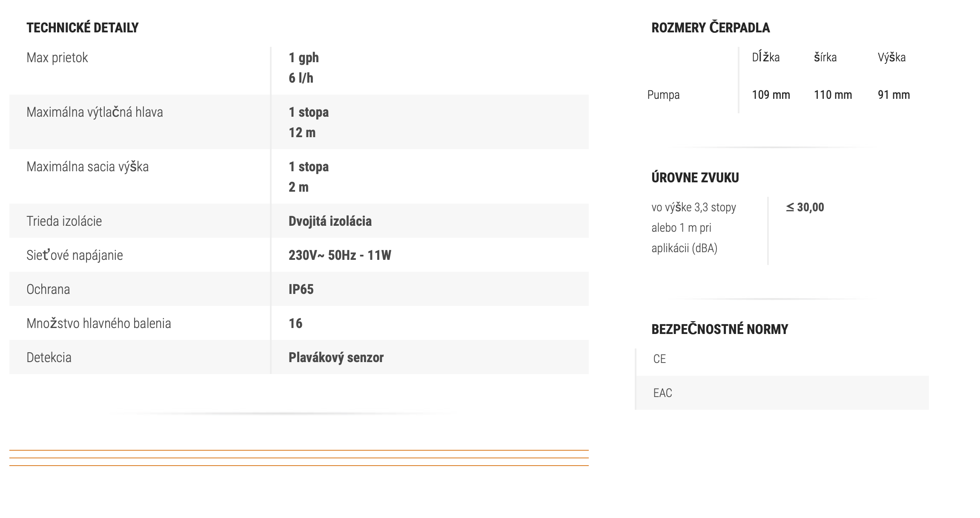Select the 109 mm length value

pos(771,95)
